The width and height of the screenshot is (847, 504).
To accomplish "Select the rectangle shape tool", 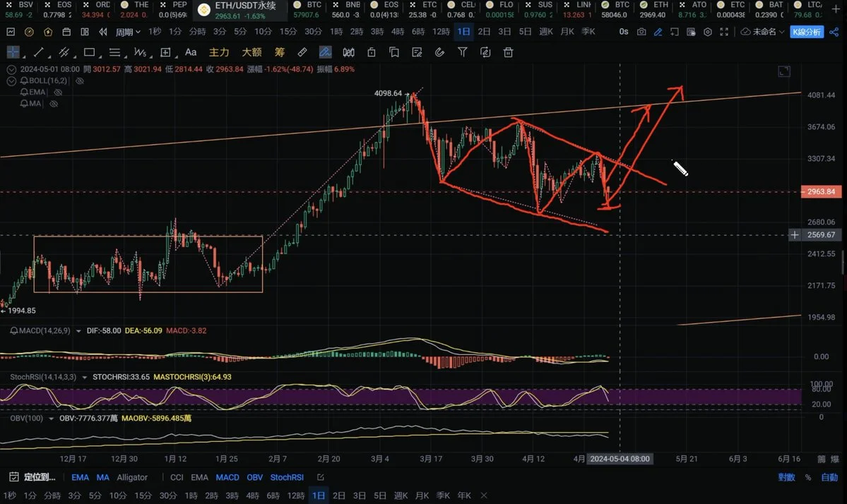I will pos(89,52).
